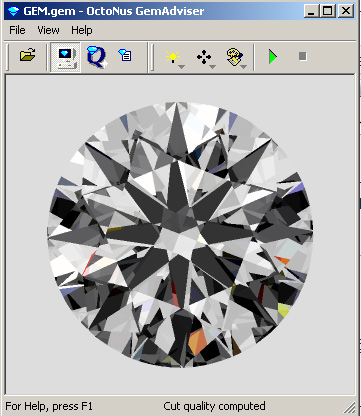The image size is (361, 416).
Task: Expand the light bulb dropdown arrow
Action: 182,67
